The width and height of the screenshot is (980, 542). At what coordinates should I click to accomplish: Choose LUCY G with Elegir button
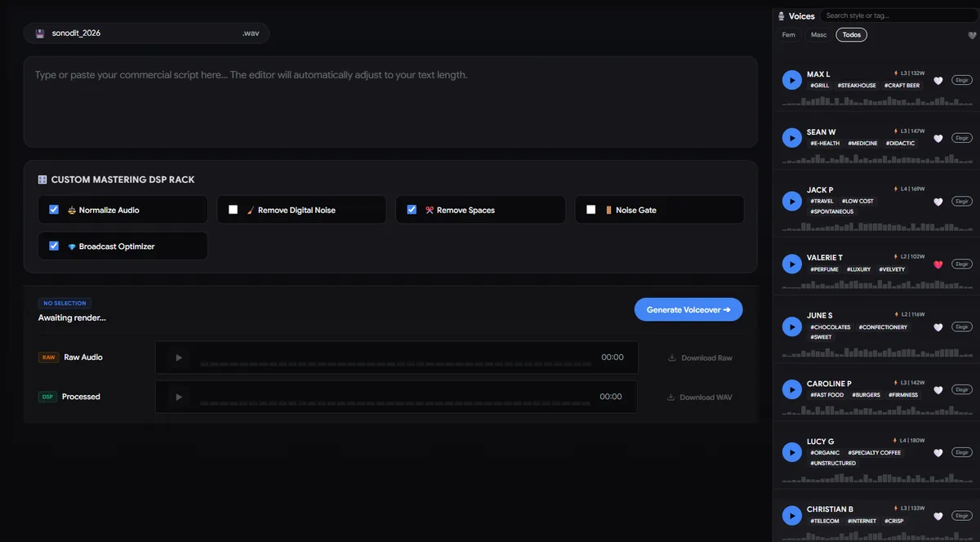962,452
